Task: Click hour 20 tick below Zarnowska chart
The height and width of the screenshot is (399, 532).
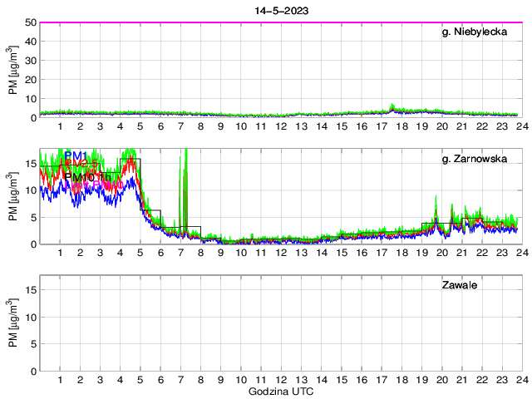Action: (441, 253)
